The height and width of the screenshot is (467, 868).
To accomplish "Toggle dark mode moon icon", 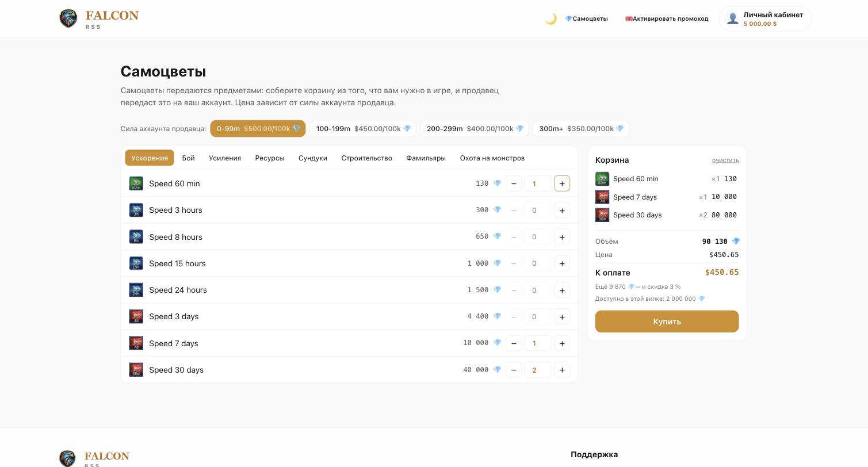I will click(x=550, y=19).
